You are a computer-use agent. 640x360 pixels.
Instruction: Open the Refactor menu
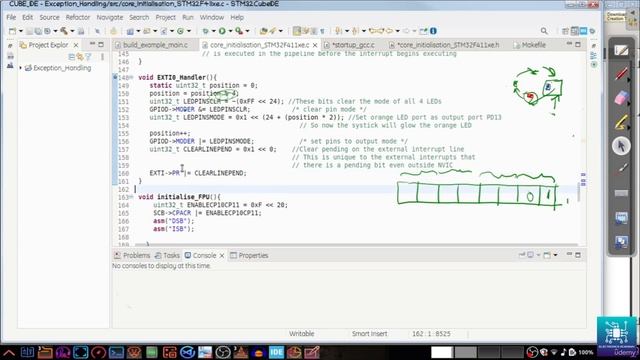coord(78,18)
